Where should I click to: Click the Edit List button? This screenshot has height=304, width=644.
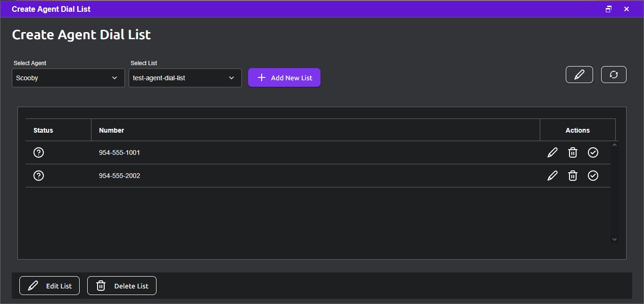click(x=50, y=286)
